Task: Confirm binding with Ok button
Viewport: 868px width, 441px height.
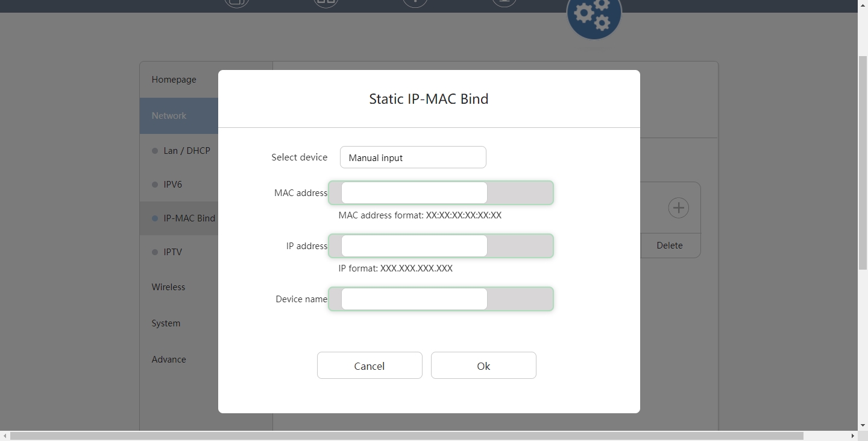Action: (483, 366)
